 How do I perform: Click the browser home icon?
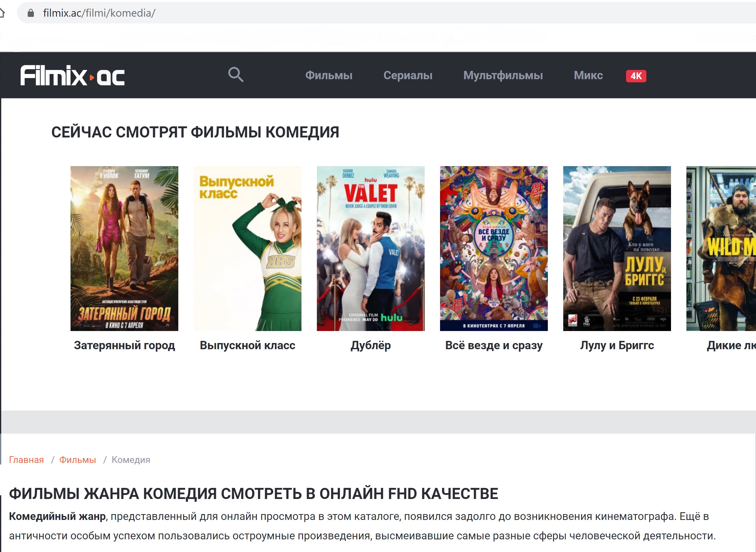point(2,13)
